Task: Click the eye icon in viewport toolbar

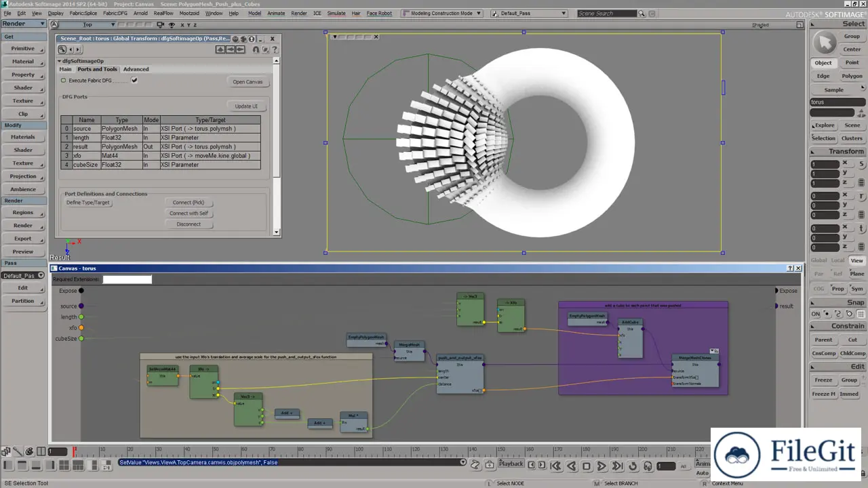Action: (172, 25)
